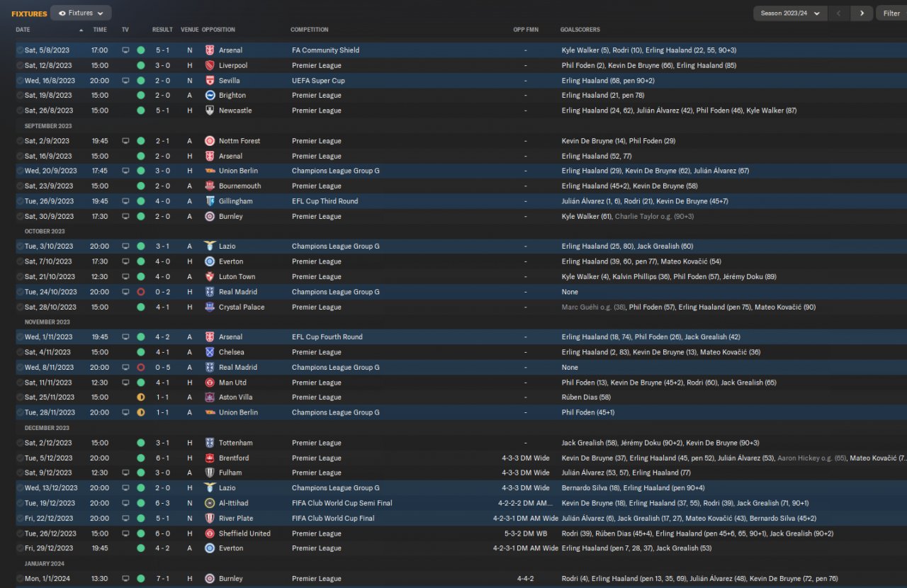The image size is (907, 588).
Task: Open the Real Madrid link on the 8/11/2023 row
Action: 238,368
